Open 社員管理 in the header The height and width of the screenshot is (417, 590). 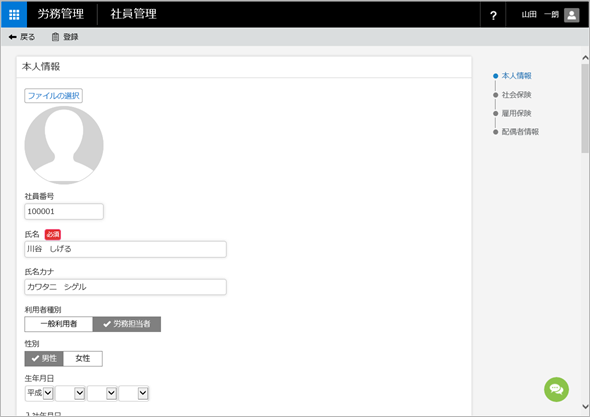coord(134,14)
